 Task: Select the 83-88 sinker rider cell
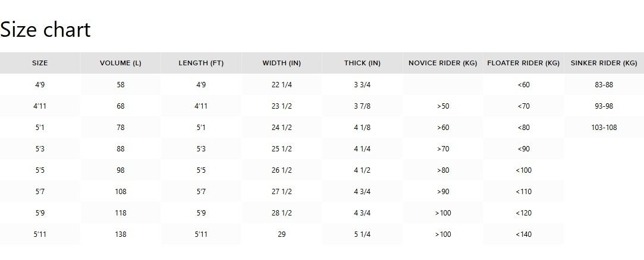click(604, 85)
